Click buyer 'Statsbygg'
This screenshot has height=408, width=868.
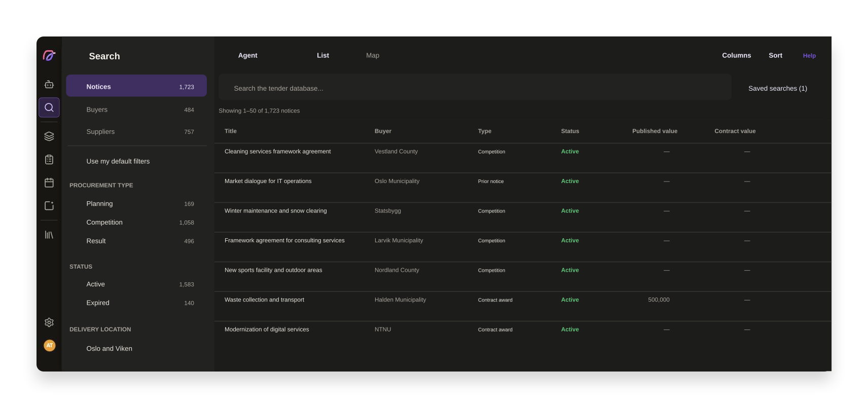coord(388,211)
